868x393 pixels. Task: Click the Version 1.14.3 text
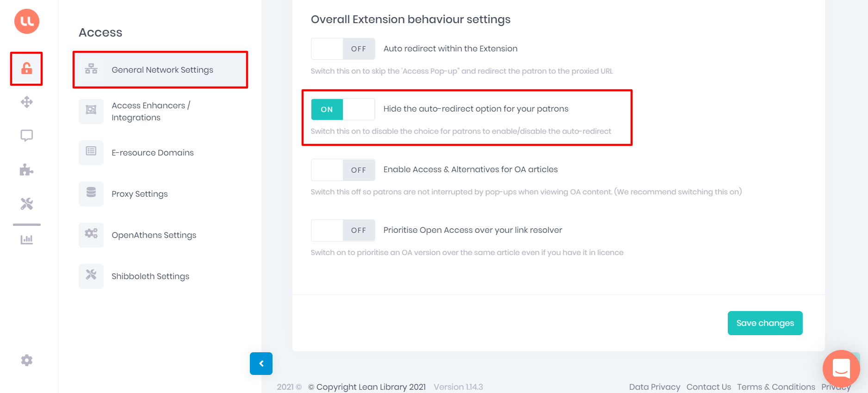point(458,387)
